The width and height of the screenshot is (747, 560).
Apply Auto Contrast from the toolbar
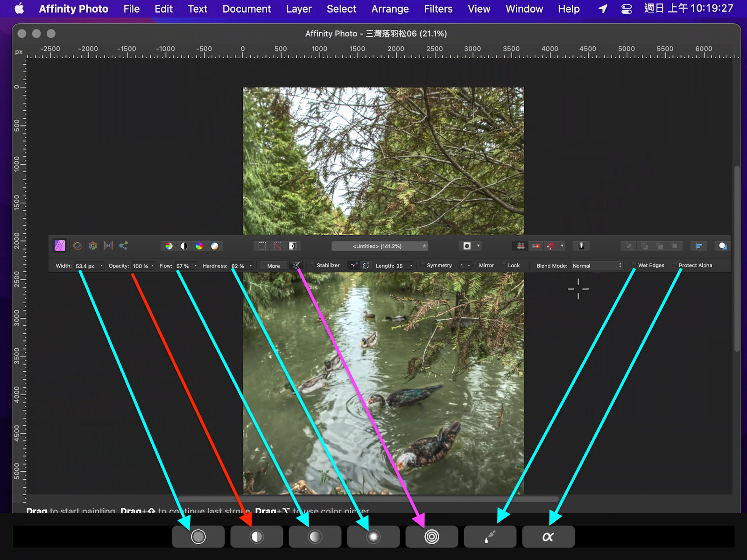pos(184,246)
